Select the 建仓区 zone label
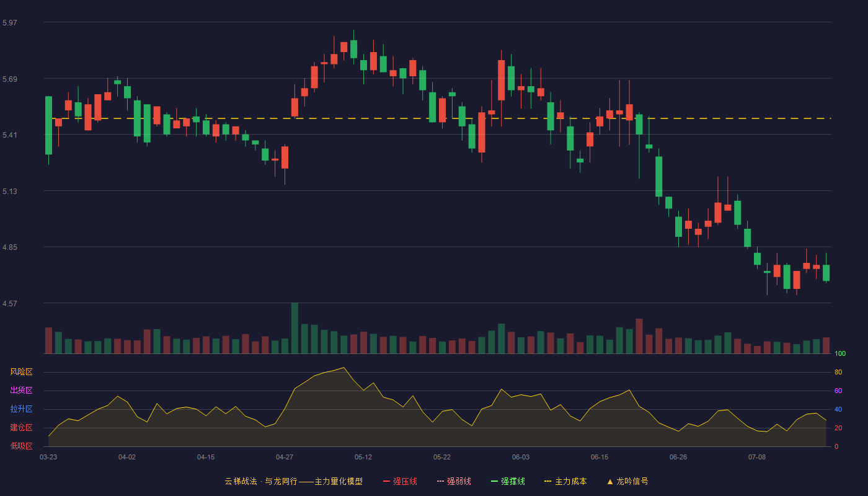The width and height of the screenshot is (868, 496). click(x=21, y=428)
